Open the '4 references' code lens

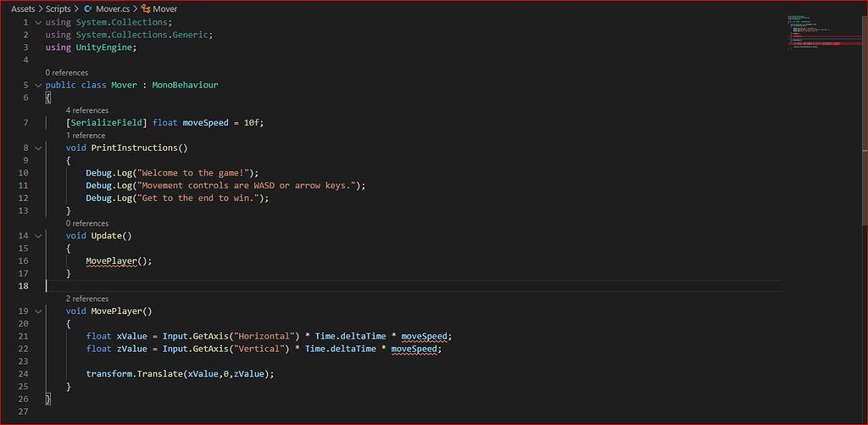(87, 110)
